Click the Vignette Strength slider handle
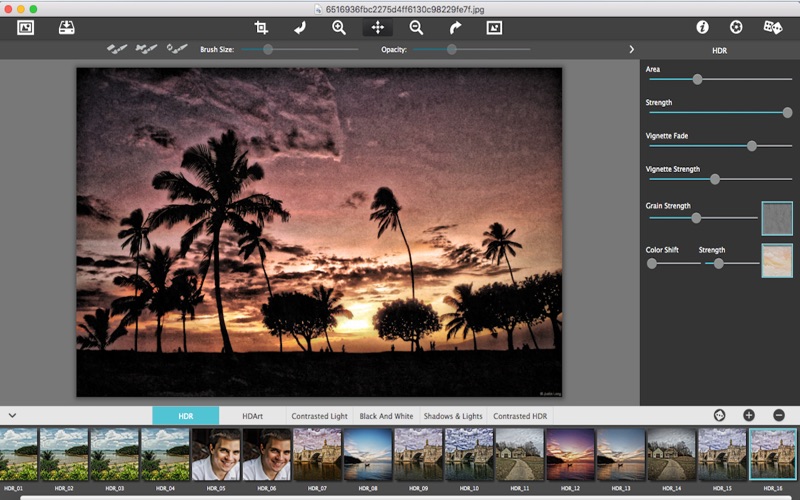Screen dimensions: 800x500 pos(715,179)
